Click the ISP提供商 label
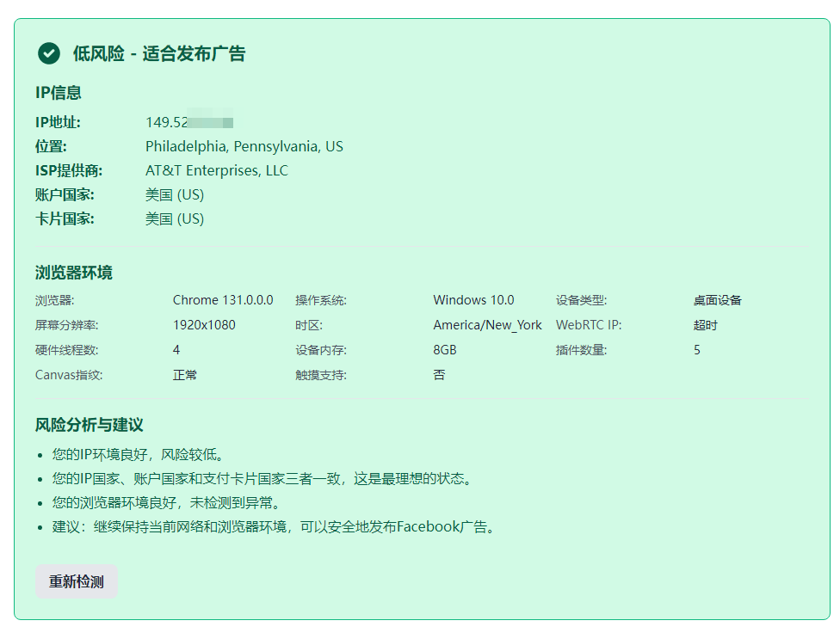Image resolution: width=840 pixels, height=639 pixels. (69, 171)
